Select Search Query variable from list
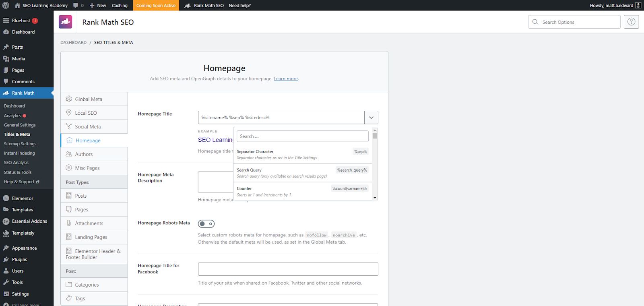 (302, 173)
